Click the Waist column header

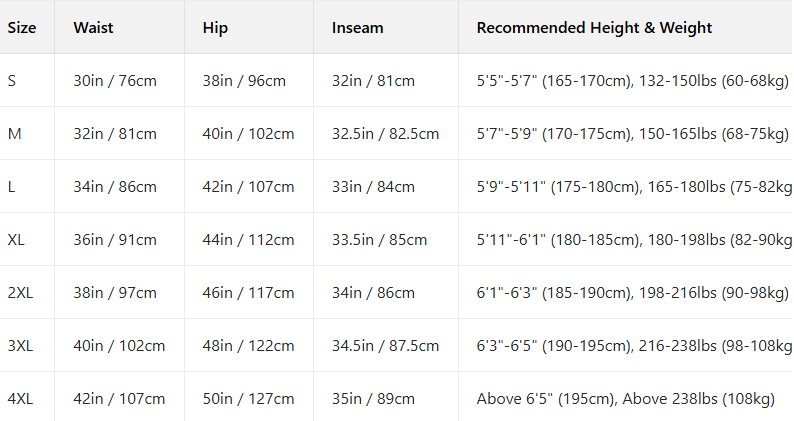pyautogui.click(x=93, y=28)
